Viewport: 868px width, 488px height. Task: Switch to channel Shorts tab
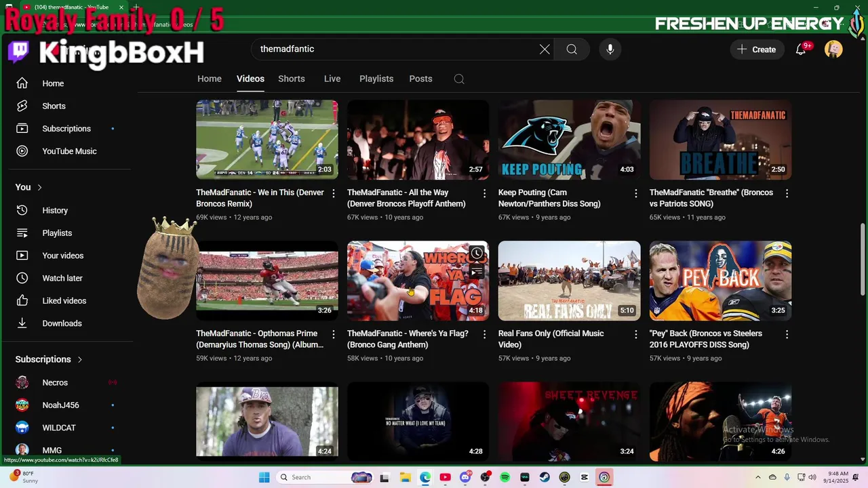(x=292, y=79)
